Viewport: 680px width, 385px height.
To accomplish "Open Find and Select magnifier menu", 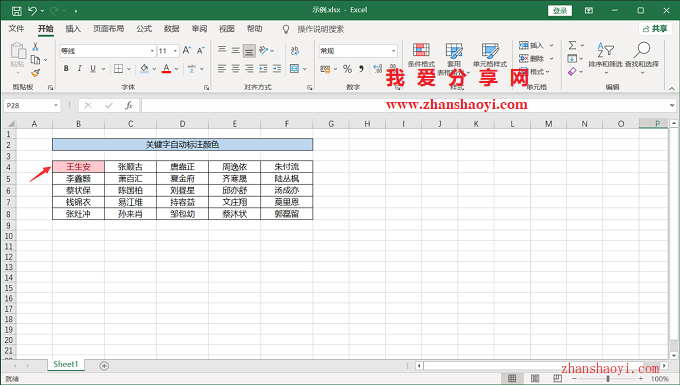I will point(642,58).
